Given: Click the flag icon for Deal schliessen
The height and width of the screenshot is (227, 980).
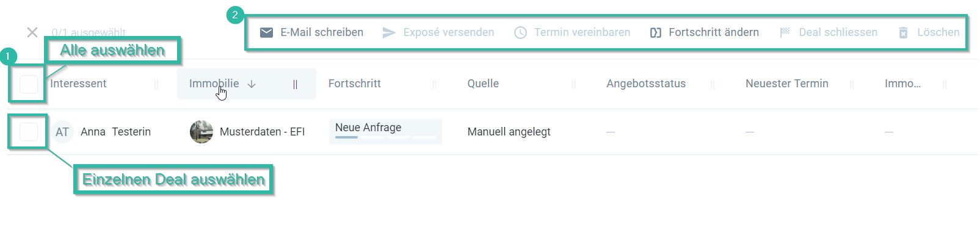Looking at the screenshot, I should click(x=785, y=32).
